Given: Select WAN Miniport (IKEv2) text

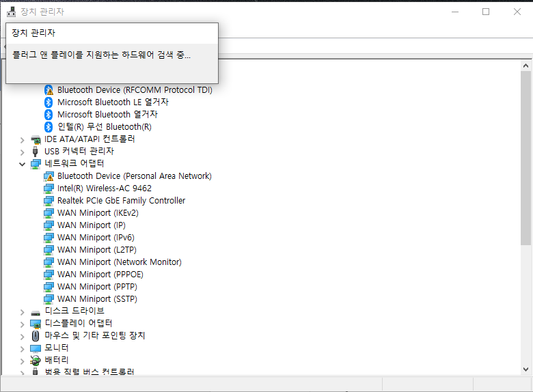Looking at the screenshot, I should pyautogui.click(x=98, y=213).
